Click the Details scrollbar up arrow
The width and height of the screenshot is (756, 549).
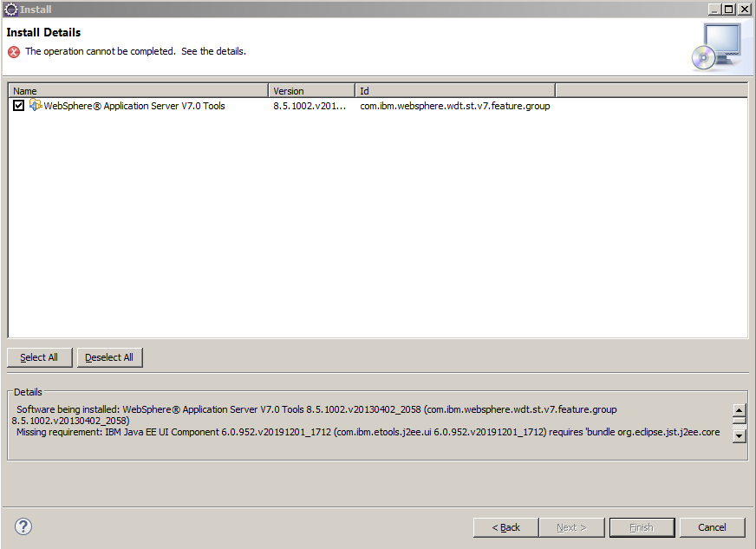point(740,410)
